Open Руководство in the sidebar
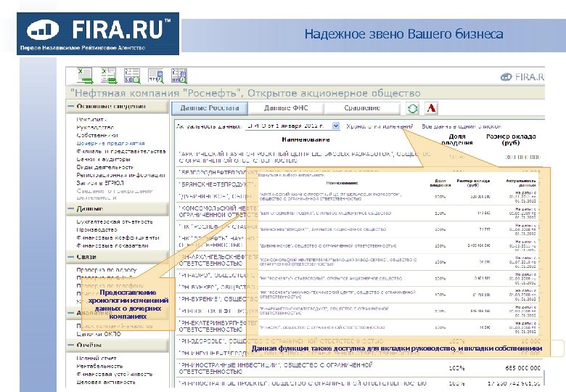The height and width of the screenshot is (392, 566). (95, 127)
